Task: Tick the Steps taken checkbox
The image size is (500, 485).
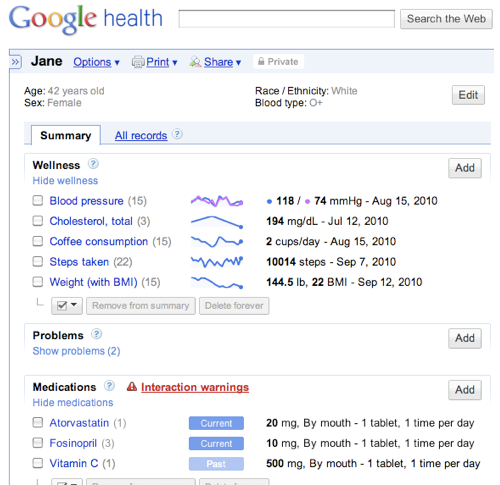Action: coord(38,262)
